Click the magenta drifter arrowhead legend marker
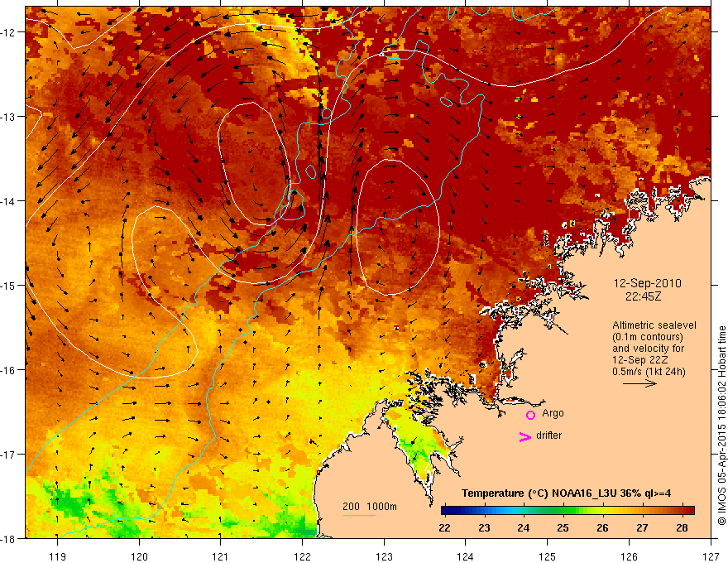 tap(525, 437)
